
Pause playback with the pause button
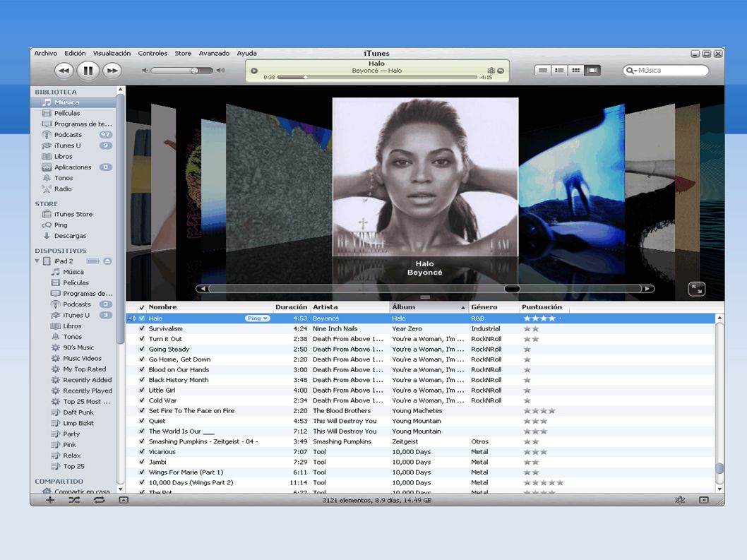(88, 71)
